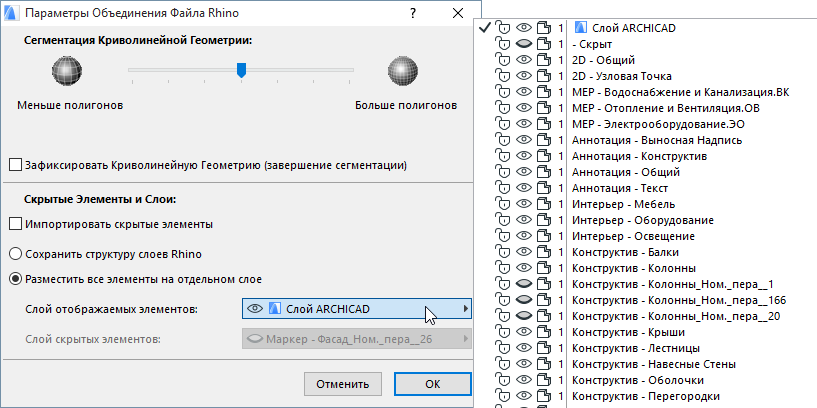Click solid/wireframe icon in МЕР - Водоснабжение и Канализация.ВК row

(x=544, y=92)
